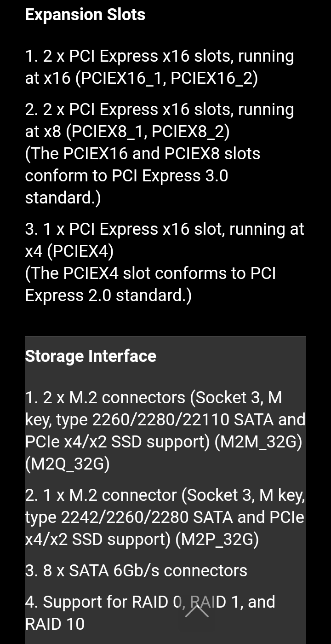
Task: Tap the 2 x M.2 connectors entry
Action: click(165, 431)
